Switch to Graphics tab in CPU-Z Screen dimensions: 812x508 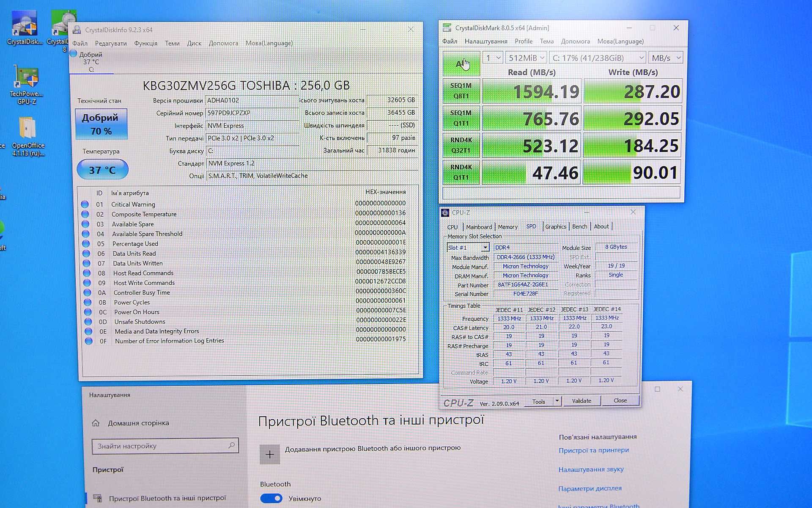[x=556, y=226]
